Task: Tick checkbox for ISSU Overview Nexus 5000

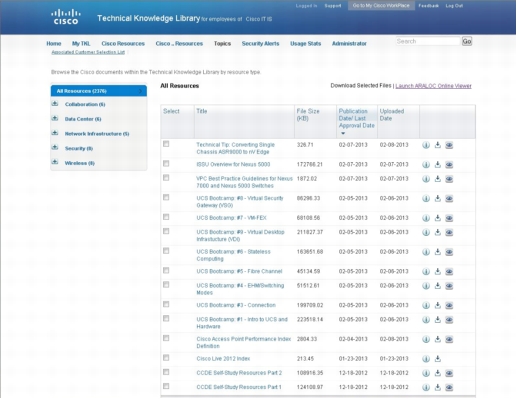Action: click(x=166, y=164)
